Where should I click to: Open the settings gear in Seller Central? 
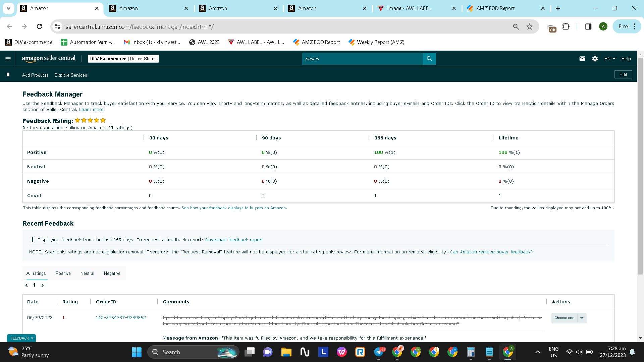point(595,59)
